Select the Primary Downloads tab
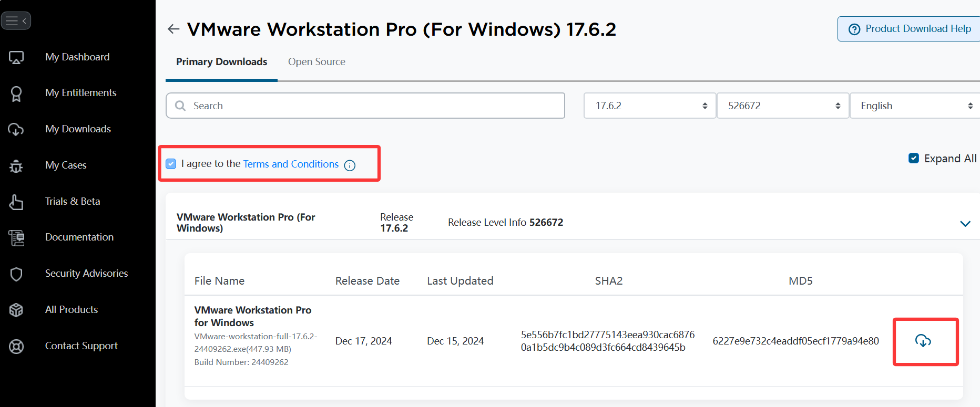This screenshot has width=980, height=407. [x=221, y=61]
